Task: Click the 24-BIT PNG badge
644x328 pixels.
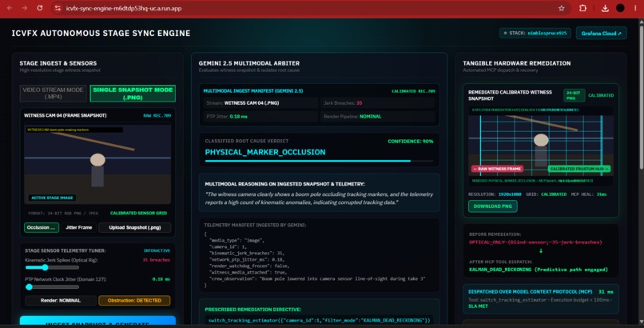Action: (x=574, y=95)
